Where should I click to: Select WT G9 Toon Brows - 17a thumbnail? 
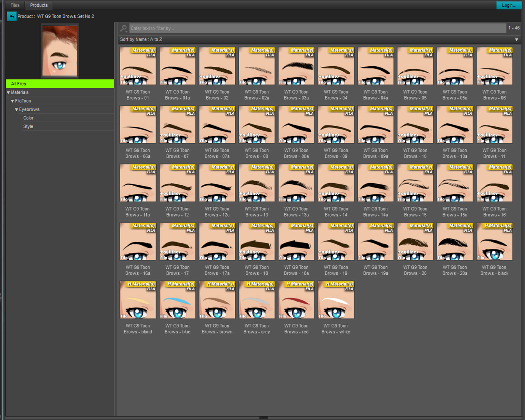217,241
